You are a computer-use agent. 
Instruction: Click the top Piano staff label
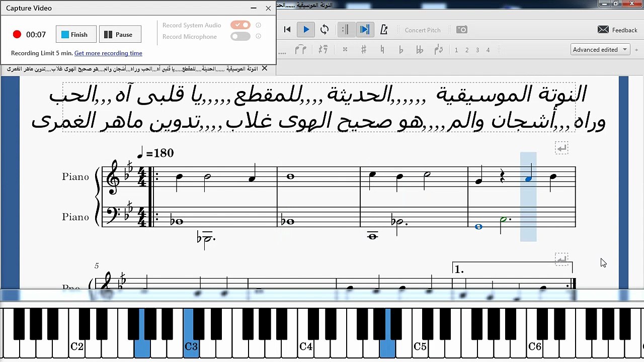(75, 176)
